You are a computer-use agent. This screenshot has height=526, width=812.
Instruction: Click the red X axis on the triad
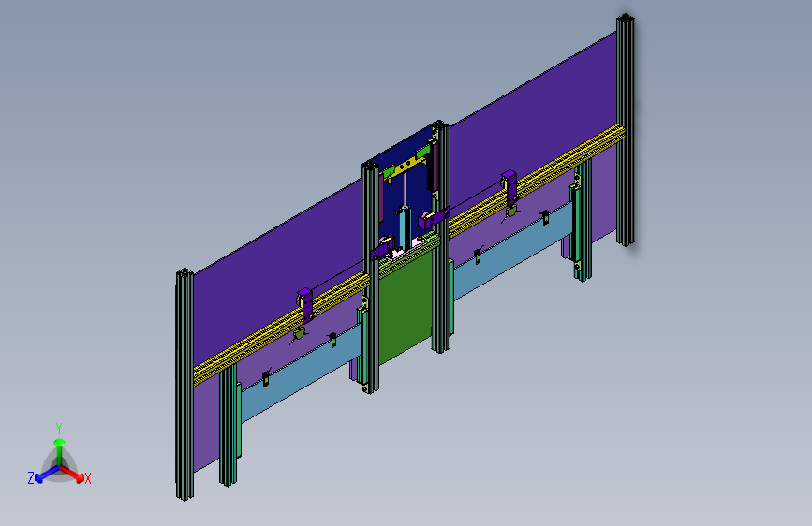pos(73,474)
